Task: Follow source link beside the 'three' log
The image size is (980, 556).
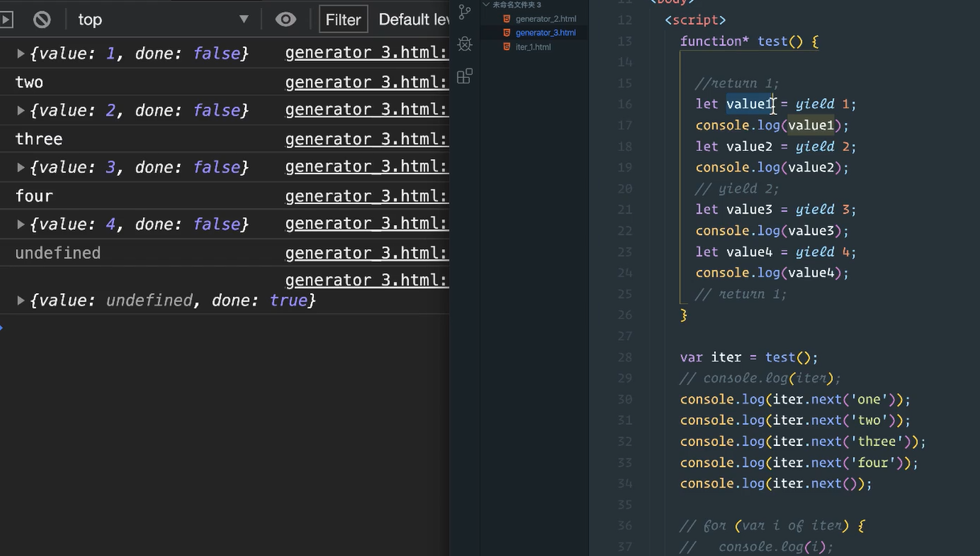Action: 367,139
